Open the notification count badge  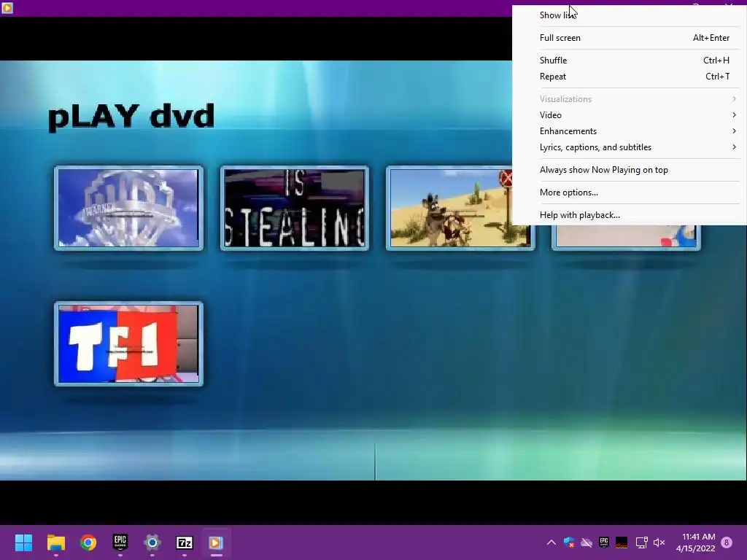pos(727,542)
